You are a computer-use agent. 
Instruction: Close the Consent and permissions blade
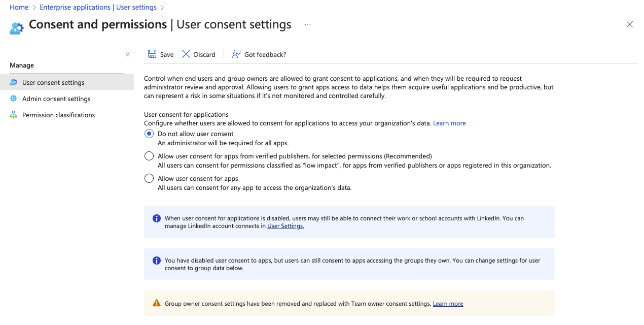(630, 24)
